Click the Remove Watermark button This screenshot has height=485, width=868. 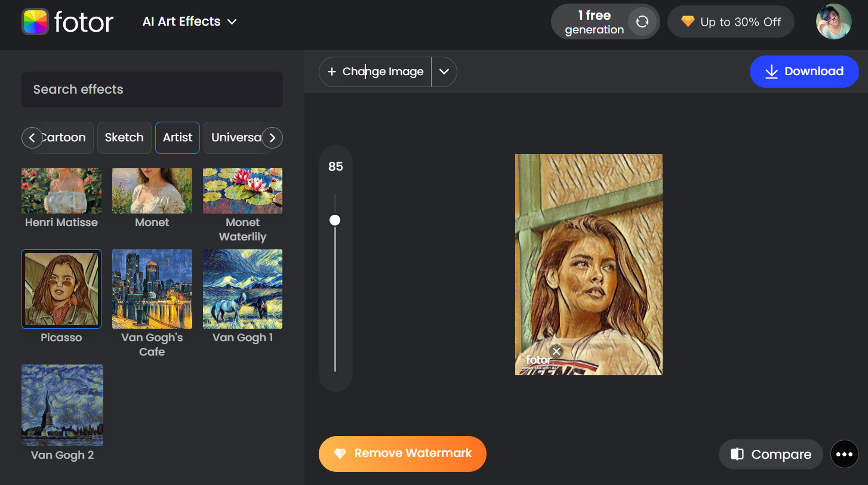402,453
